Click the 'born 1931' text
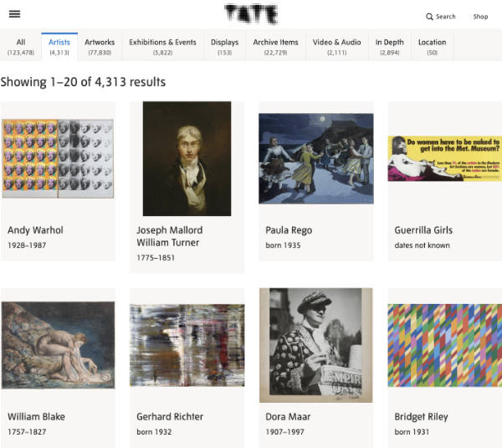This screenshot has height=448, width=502. point(412,431)
